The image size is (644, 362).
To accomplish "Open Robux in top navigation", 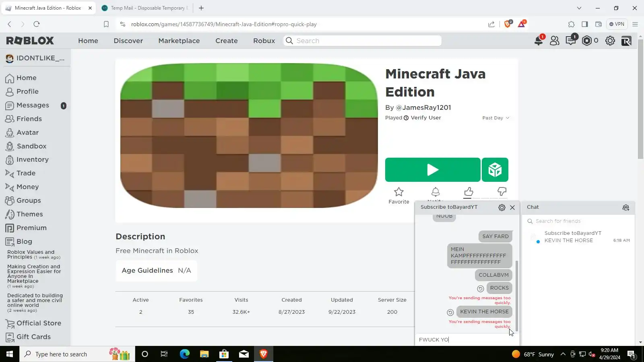I will click(264, 41).
